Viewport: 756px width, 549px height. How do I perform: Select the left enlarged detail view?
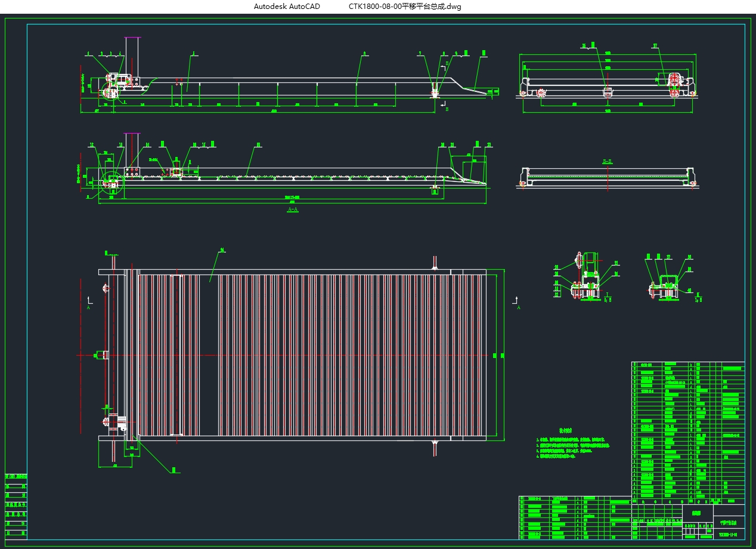pyautogui.click(x=585, y=276)
